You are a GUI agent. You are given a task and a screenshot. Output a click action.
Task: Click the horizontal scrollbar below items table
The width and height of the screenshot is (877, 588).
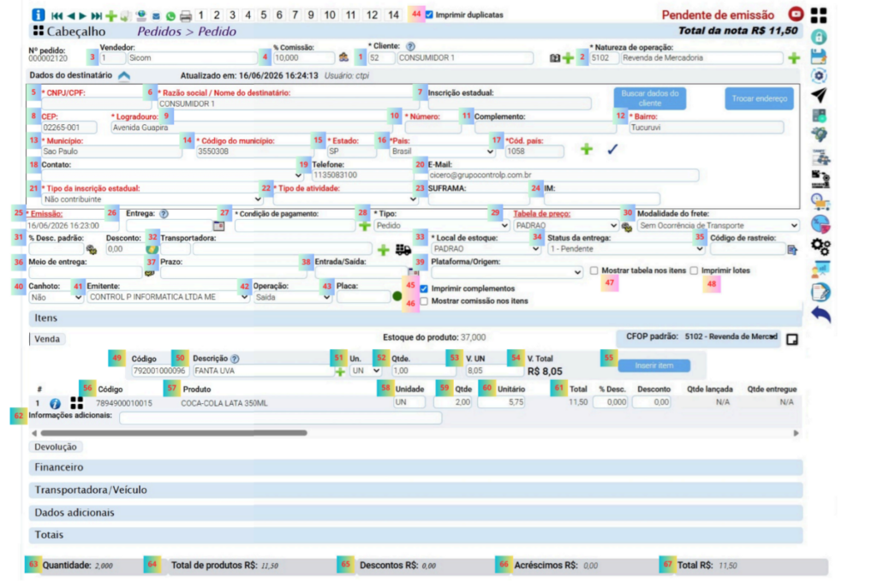[x=174, y=432]
